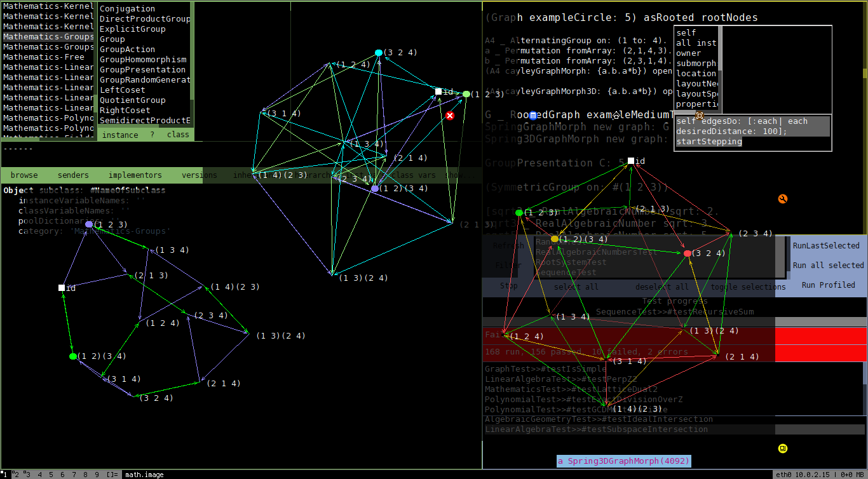Screen dimensions: 868x479
Task: Select the purple (1 2)(3 4) node dot in center graph
Action: (375, 189)
